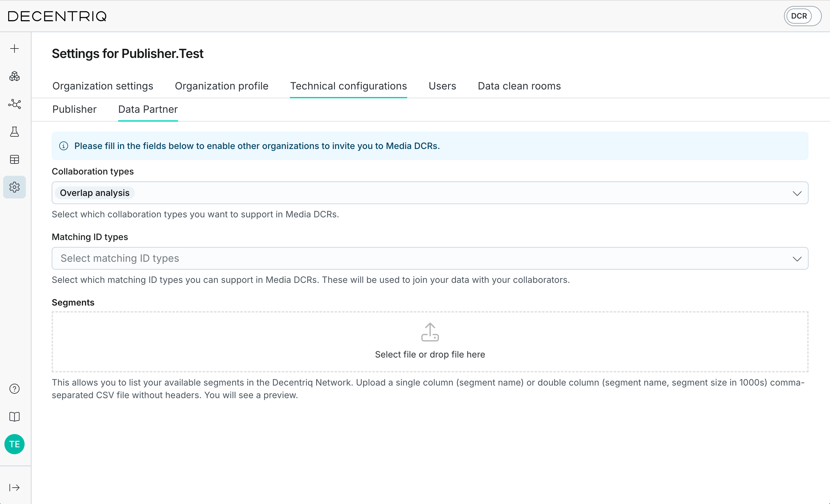This screenshot has height=504, width=830.
Task: Open the datasets table icon in sidebar
Action: (x=14, y=159)
